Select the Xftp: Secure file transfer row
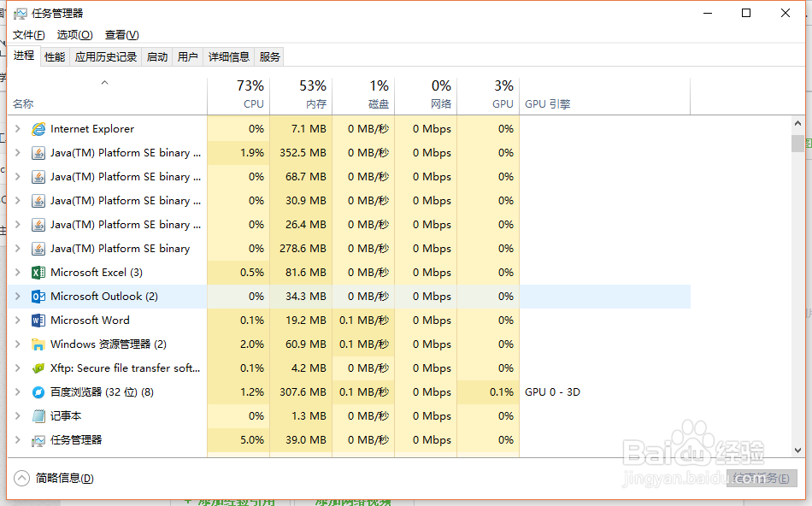This screenshot has width=812, height=506. (349, 368)
